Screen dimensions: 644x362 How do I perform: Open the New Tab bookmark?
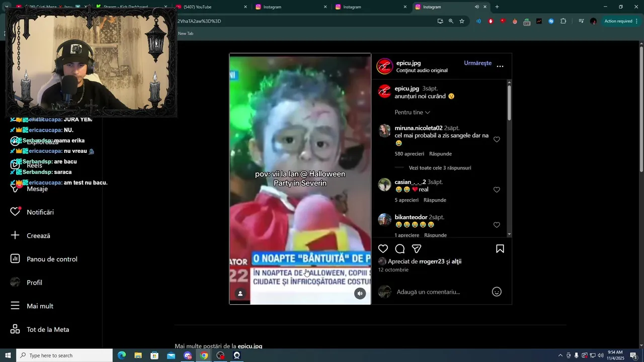(x=186, y=33)
